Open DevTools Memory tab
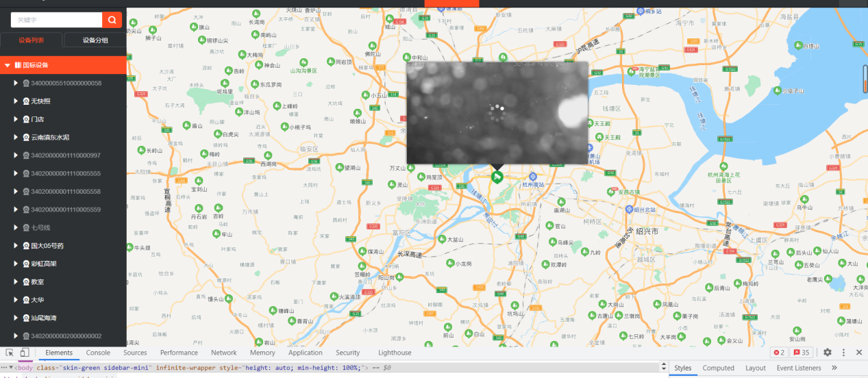 262,353
